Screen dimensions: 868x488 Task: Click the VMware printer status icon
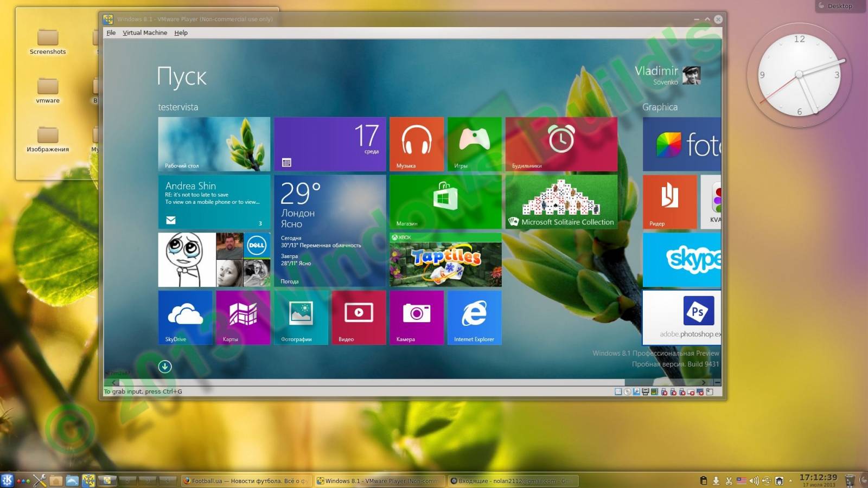point(646,391)
